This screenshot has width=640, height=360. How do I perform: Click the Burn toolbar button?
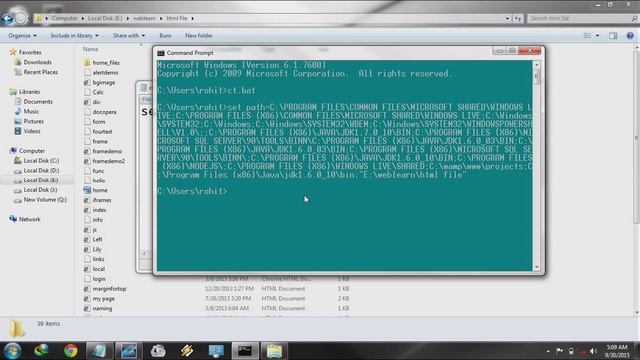coord(165,36)
